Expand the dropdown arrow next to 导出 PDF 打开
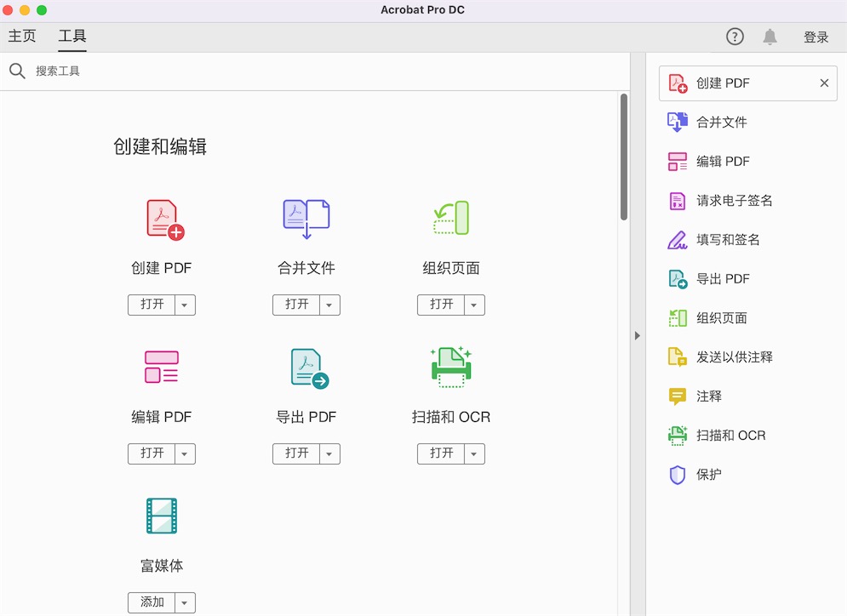 329,454
